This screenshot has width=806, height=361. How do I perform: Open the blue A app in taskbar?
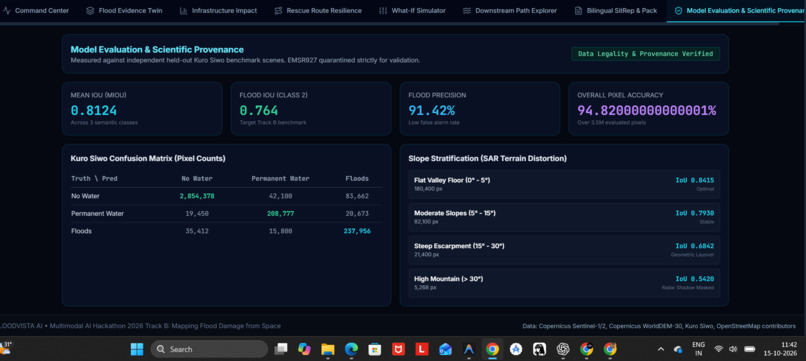click(468, 349)
